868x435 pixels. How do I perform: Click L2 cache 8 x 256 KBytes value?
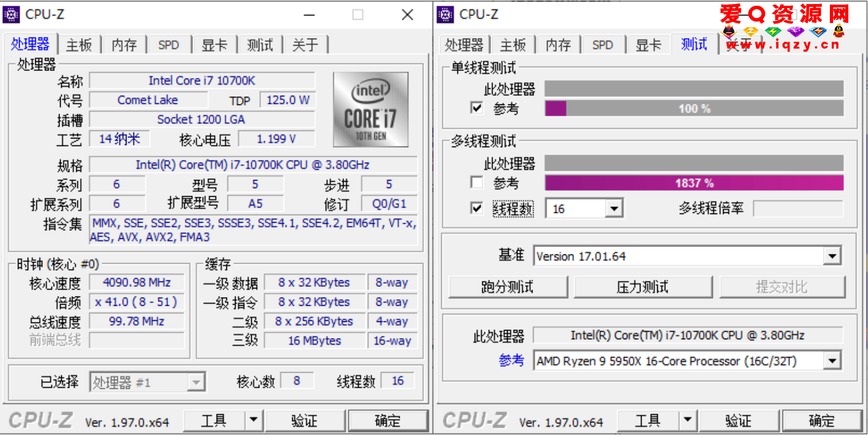(x=315, y=321)
